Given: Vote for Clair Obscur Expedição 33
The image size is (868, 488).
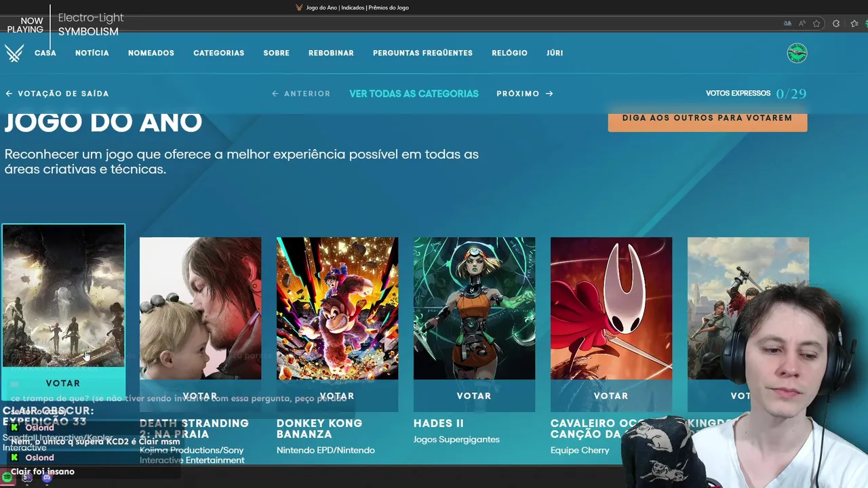Looking at the screenshot, I should (63, 384).
